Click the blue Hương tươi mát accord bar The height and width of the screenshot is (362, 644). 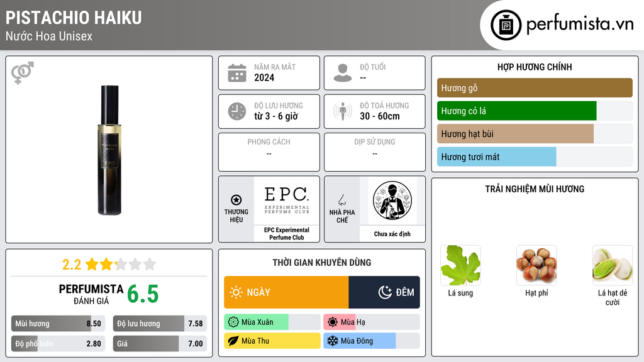click(497, 156)
